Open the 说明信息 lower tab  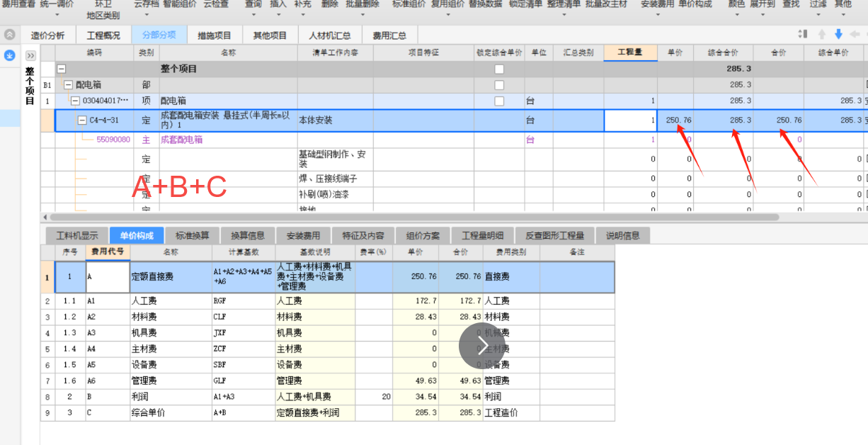click(622, 235)
